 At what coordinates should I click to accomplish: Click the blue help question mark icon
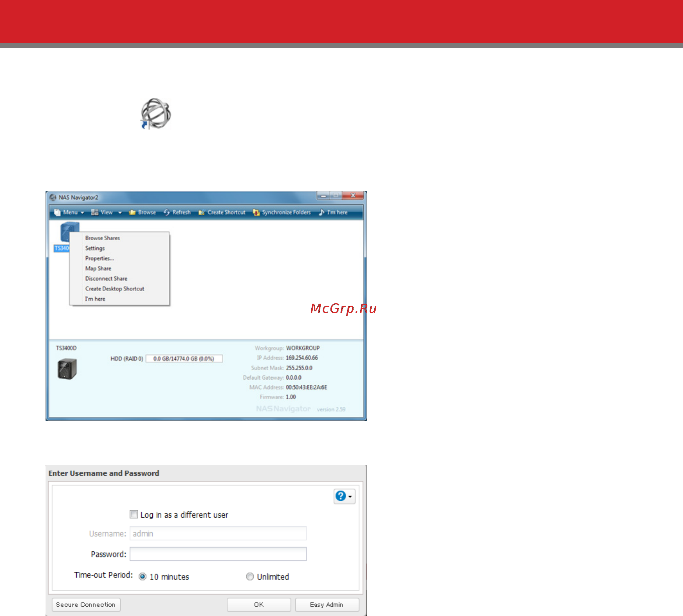pyautogui.click(x=340, y=496)
